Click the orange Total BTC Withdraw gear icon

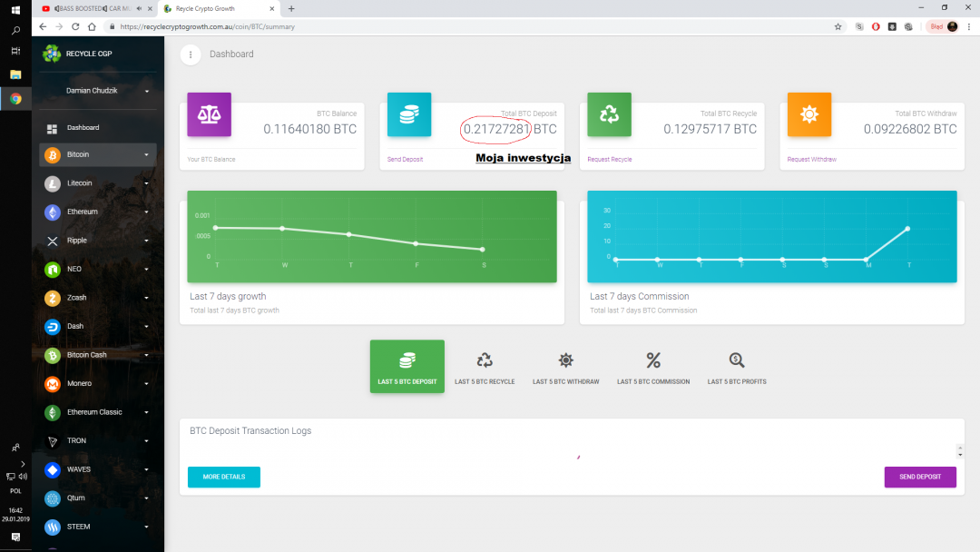(x=809, y=114)
